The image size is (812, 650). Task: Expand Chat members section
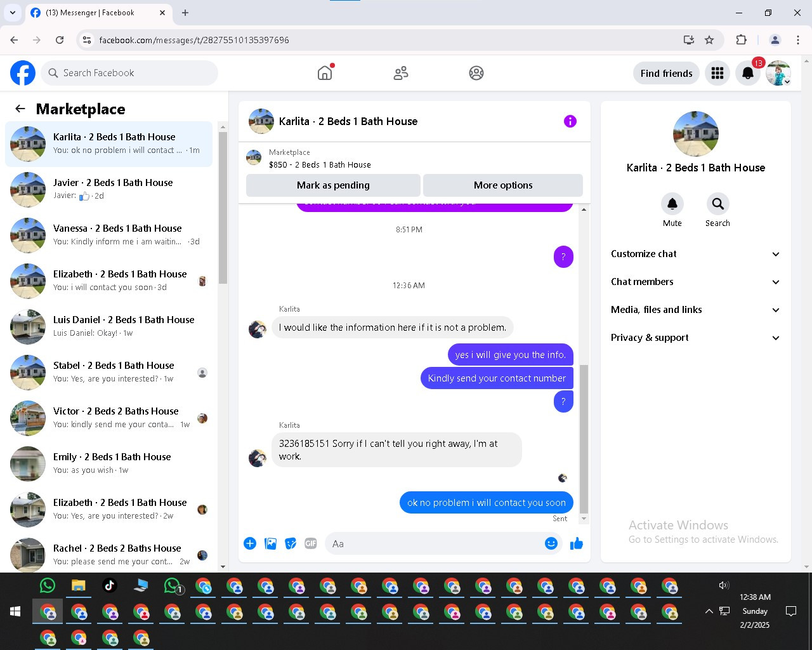click(x=695, y=282)
